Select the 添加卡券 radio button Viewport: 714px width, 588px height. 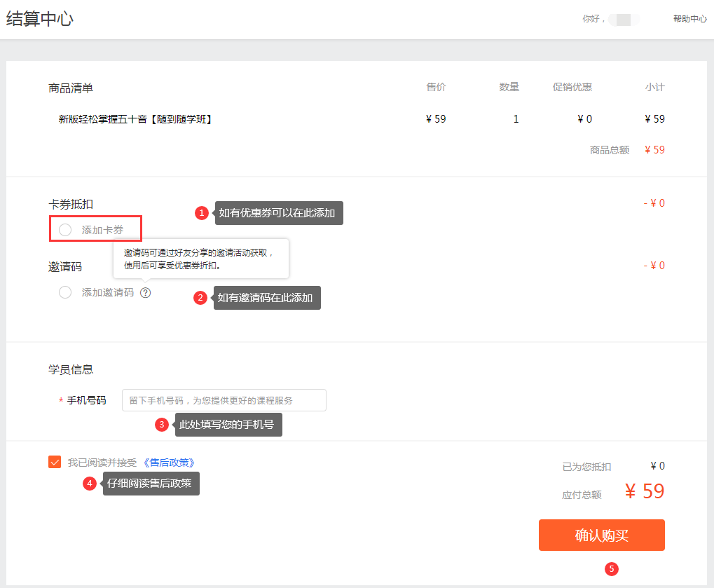pos(65,230)
